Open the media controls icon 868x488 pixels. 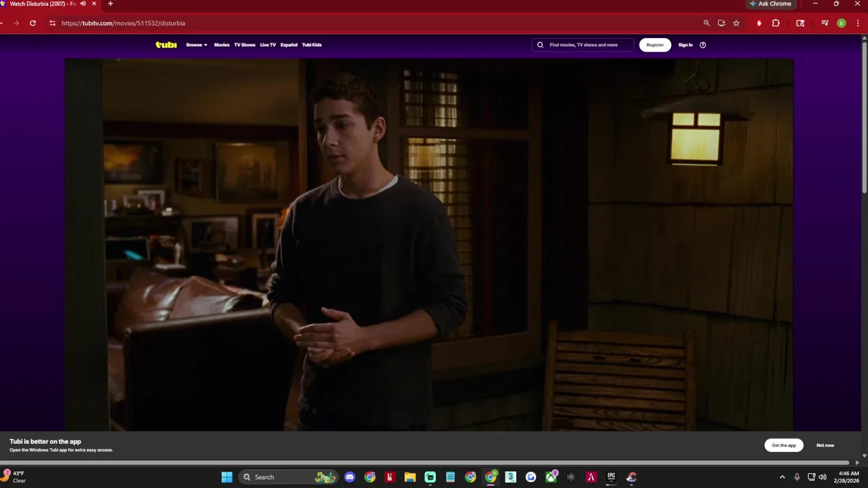825,23
